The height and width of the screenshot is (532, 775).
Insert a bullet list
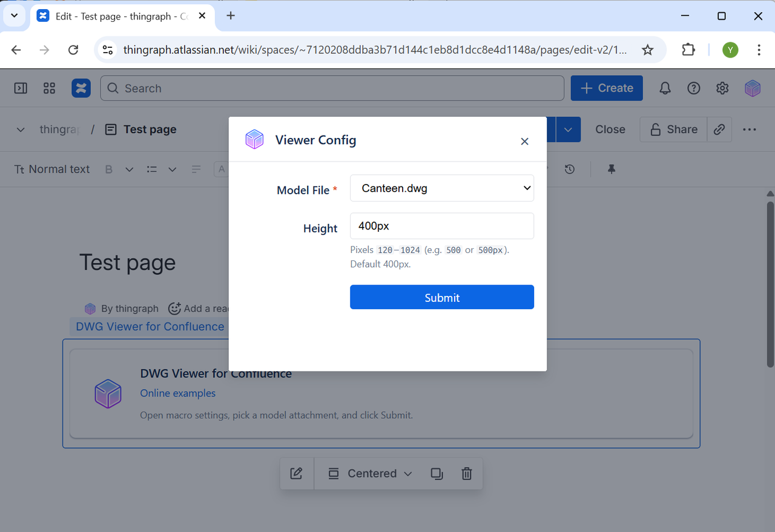tap(152, 169)
